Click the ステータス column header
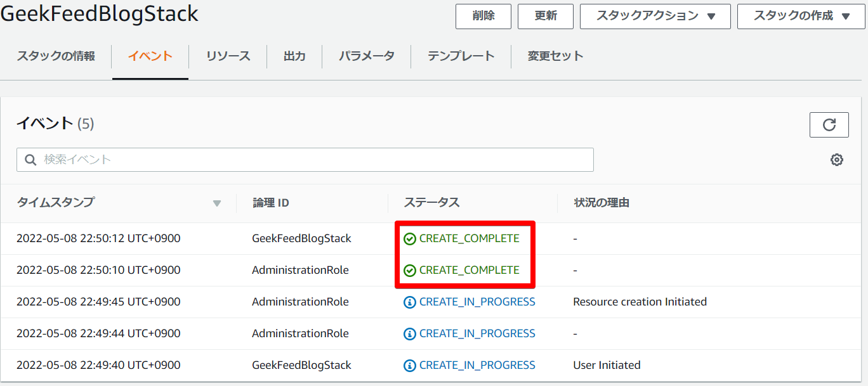The width and height of the screenshot is (868, 386). click(432, 203)
